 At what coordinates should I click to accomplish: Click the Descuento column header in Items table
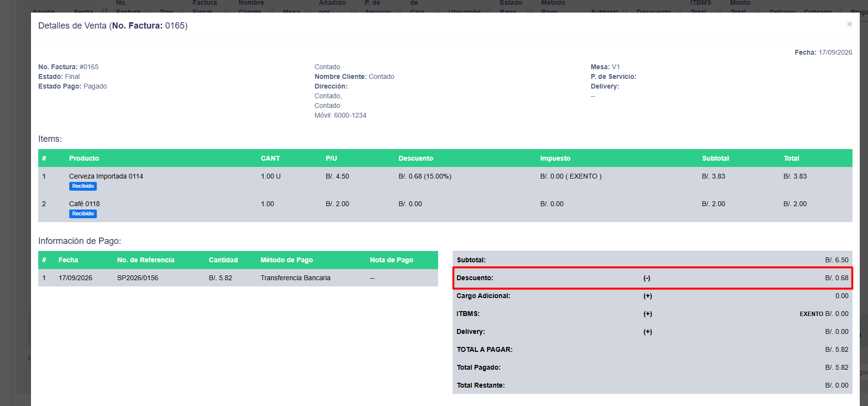[416, 158]
